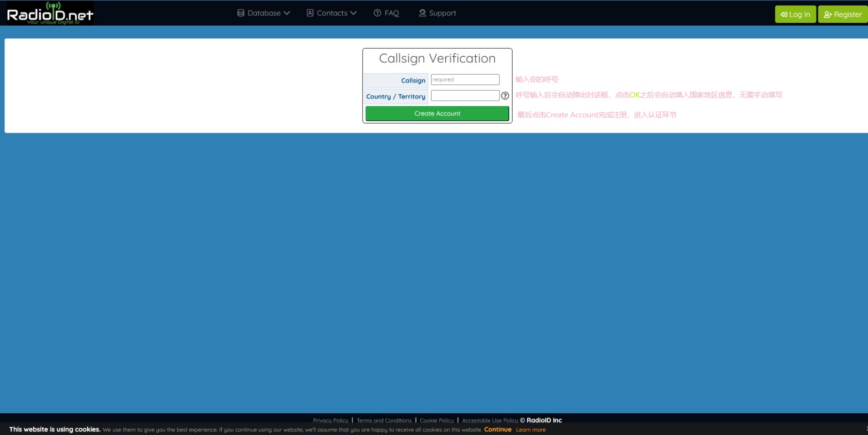Click Learn more in cookie notice
868x435 pixels.
(x=531, y=430)
